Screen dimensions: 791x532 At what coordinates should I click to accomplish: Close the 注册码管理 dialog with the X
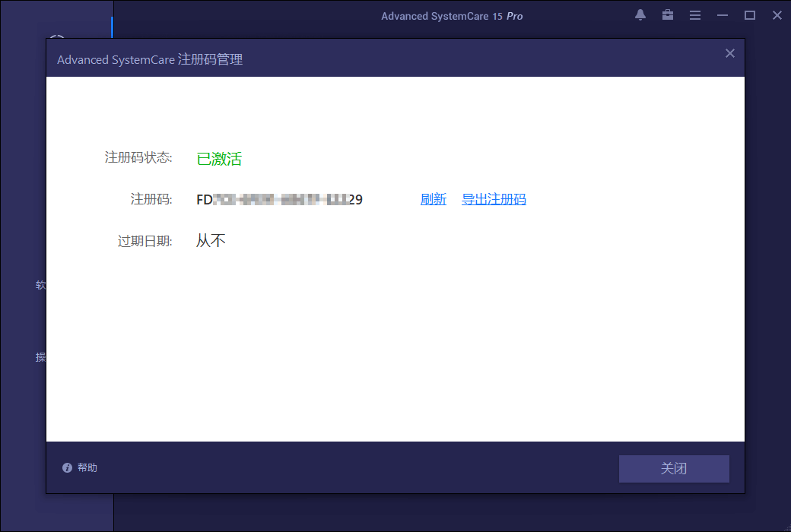(730, 53)
